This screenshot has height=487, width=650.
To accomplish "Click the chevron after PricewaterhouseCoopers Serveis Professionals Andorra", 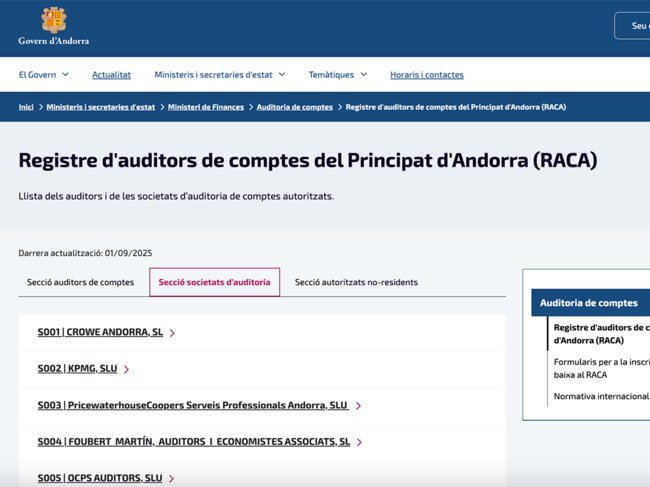I will [358, 406].
